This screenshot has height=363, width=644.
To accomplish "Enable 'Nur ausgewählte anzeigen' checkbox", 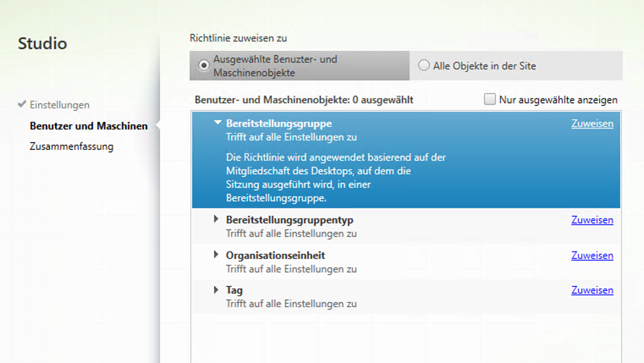I will (490, 99).
